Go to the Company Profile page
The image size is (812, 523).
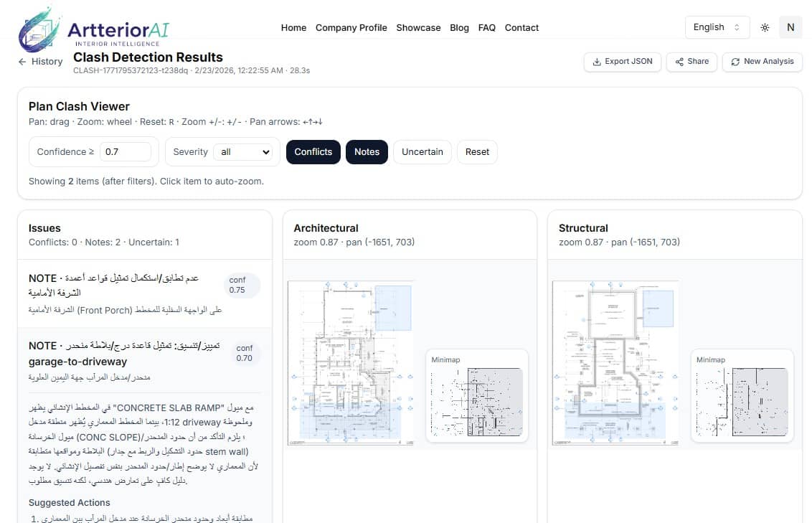(351, 27)
